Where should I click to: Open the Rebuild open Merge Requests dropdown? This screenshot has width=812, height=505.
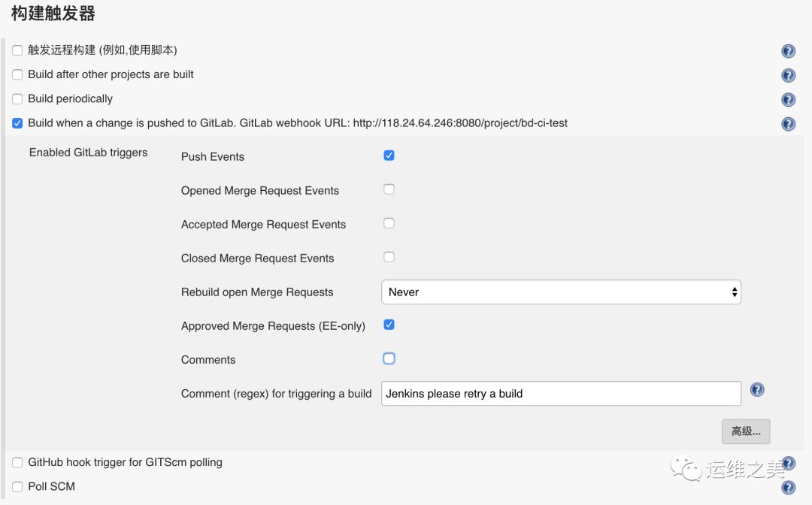pyautogui.click(x=561, y=292)
